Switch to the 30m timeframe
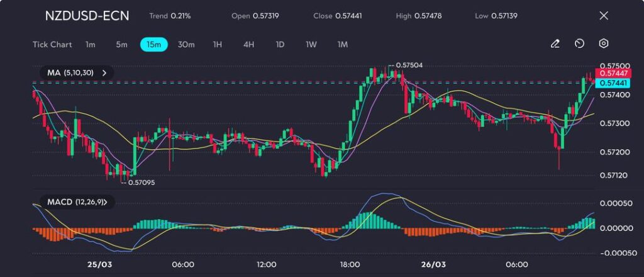The width and height of the screenshot is (644, 277). tap(186, 45)
